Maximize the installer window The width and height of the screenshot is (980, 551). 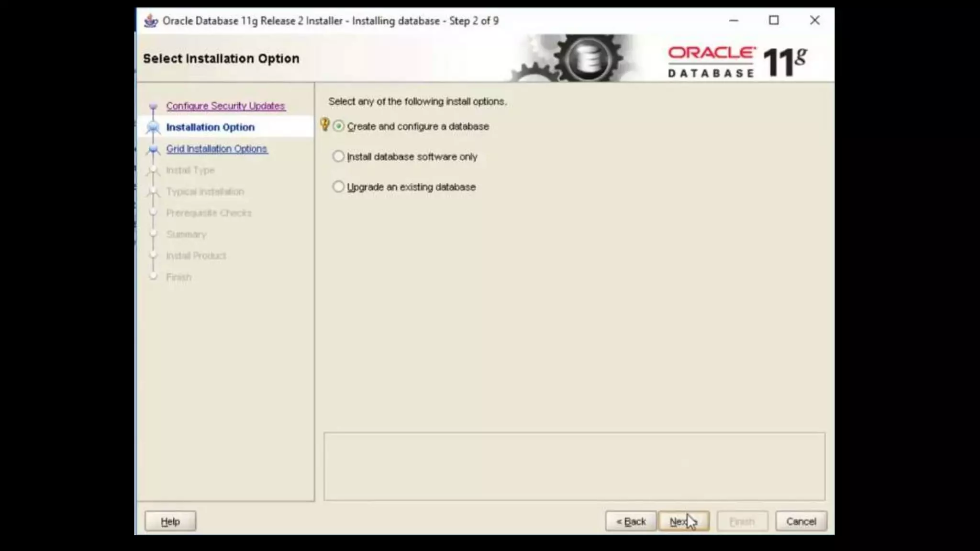pos(774,21)
